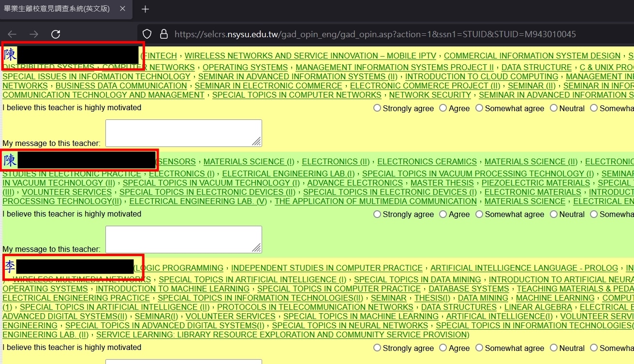Open INDEPENDENT STUDIES IN COMPUTER PRACTICE link
This screenshot has width=634, height=364.
(x=327, y=268)
